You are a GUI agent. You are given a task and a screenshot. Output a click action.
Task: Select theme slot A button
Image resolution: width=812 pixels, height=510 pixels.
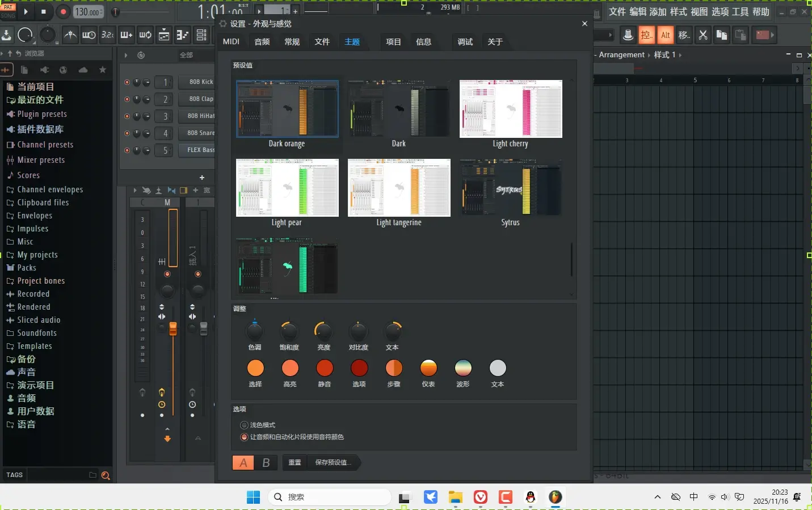pyautogui.click(x=243, y=462)
